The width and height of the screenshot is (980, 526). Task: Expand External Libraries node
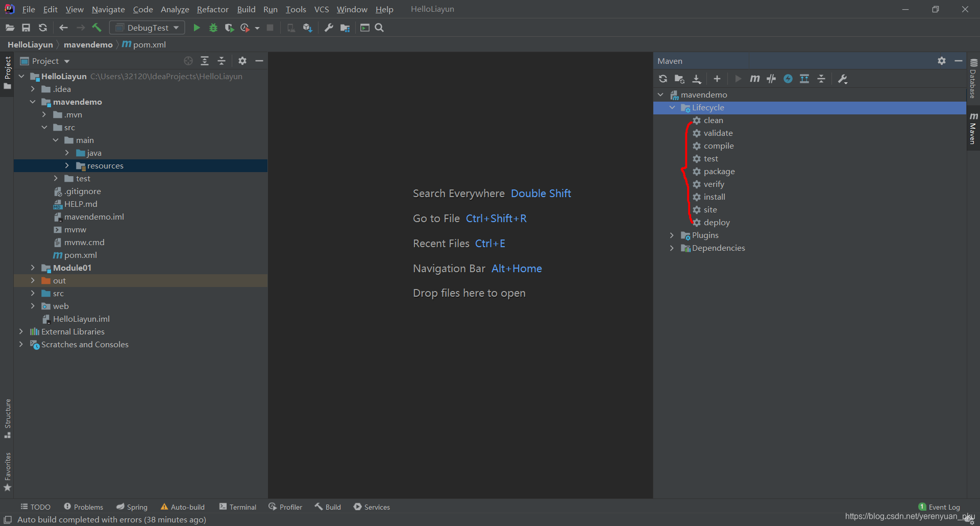click(x=21, y=331)
